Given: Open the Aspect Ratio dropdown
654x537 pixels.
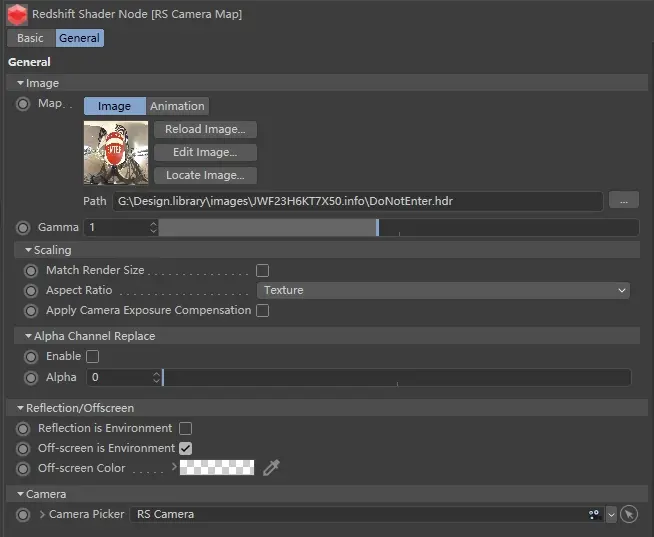Looking at the screenshot, I should click(x=443, y=290).
